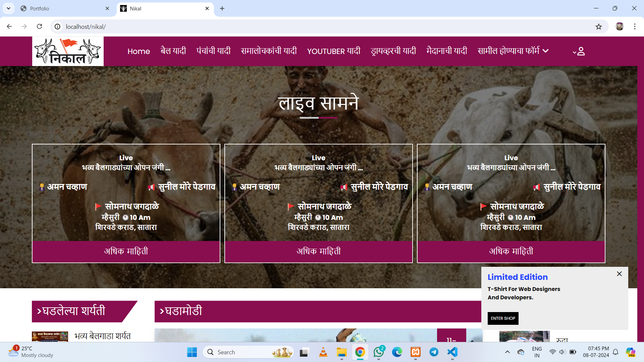This screenshot has height=362, width=644.
Task: Open the भव्य बैलगाडा शर्यत thumbnail
Action: click(50, 336)
